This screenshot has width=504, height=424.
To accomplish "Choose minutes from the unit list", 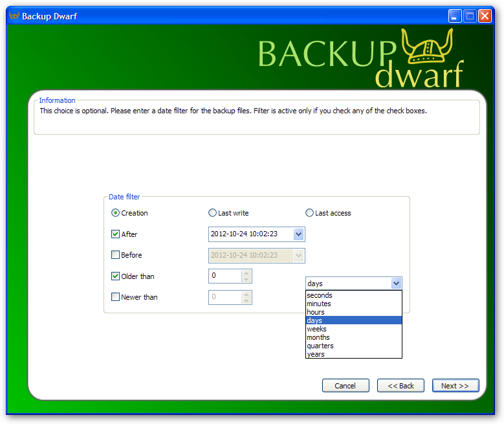I will click(353, 304).
